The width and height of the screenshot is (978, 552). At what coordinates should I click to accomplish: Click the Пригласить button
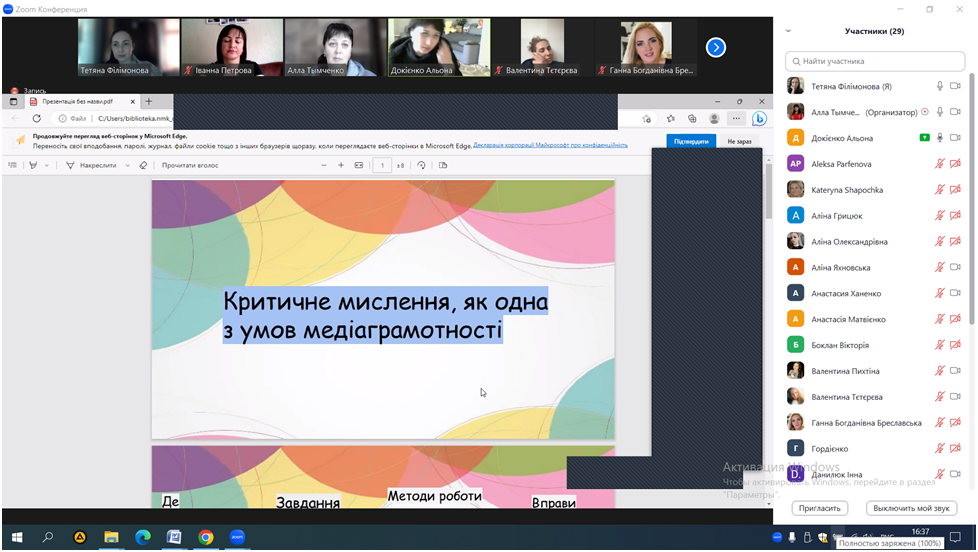820,508
